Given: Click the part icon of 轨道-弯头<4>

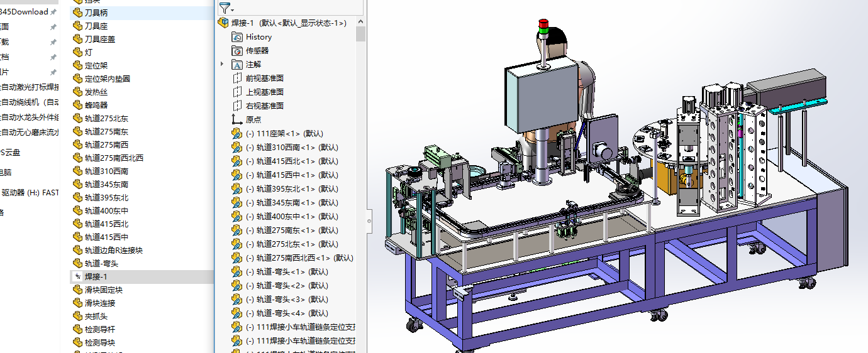Looking at the screenshot, I should pyautogui.click(x=237, y=313).
